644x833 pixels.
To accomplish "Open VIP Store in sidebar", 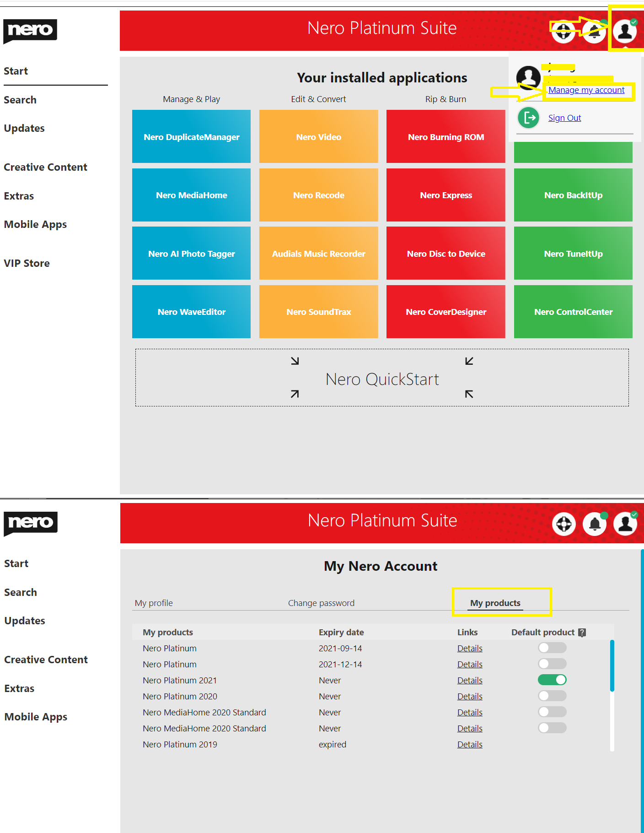I will click(x=27, y=264).
